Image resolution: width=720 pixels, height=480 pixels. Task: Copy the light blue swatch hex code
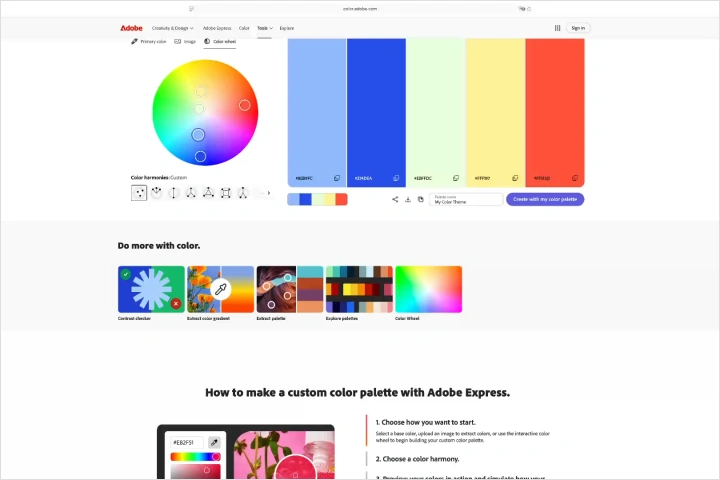[x=337, y=178]
